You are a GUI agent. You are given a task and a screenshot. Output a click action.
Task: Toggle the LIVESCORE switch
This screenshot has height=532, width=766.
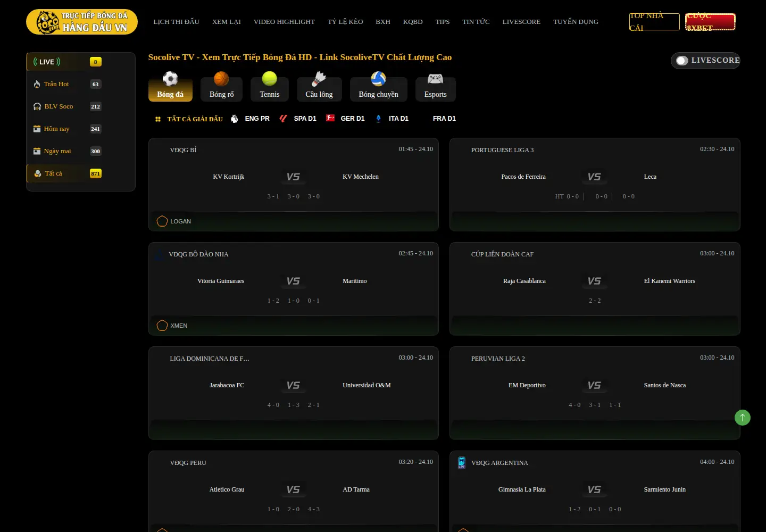682,61
